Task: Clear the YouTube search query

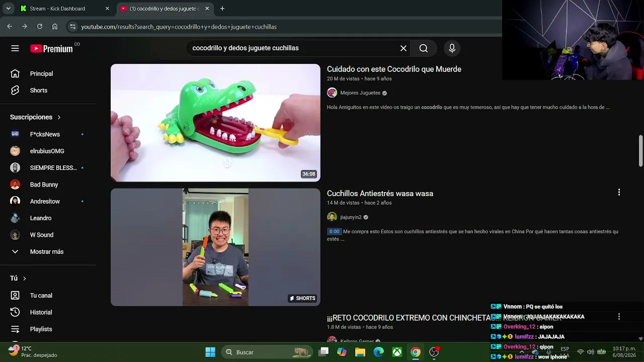Action: (404, 48)
